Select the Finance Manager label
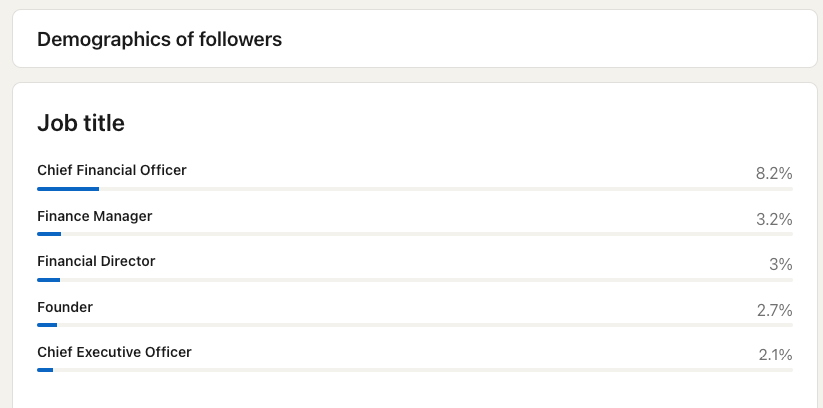 94,216
